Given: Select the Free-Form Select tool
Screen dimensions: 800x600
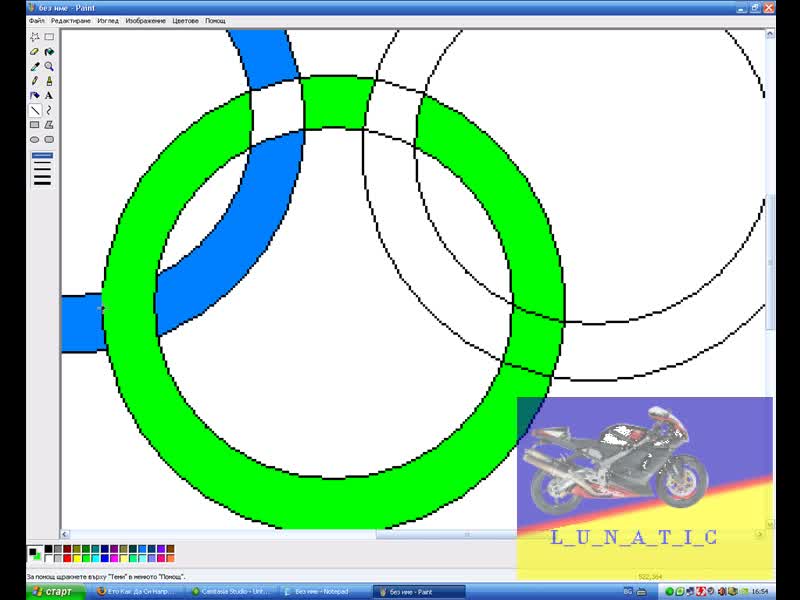Looking at the screenshot, I should coord(35,37).
